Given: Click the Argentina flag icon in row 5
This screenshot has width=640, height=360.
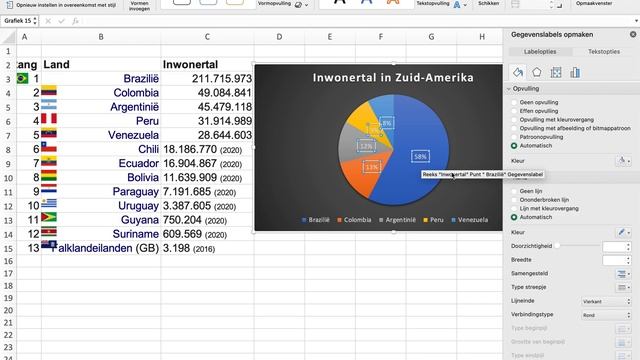Looking at the screenshot, I should point(49,105).
